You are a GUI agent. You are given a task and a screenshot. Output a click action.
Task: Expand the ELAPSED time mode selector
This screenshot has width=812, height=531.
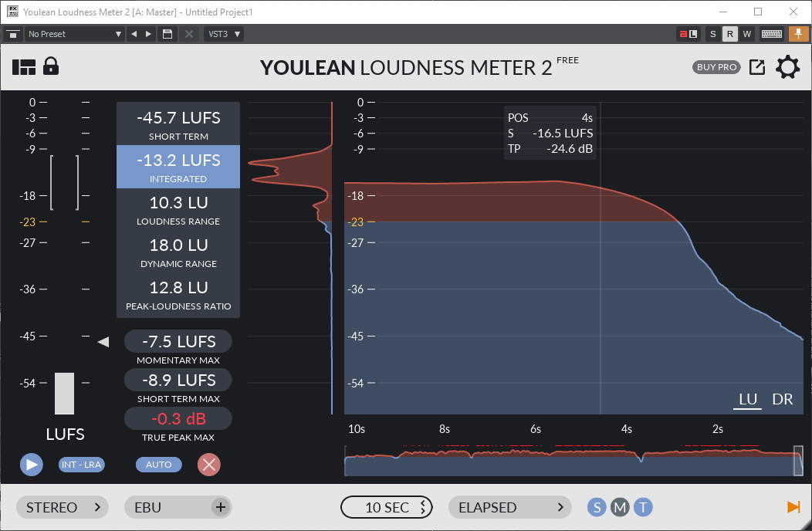tap(510, 507)
